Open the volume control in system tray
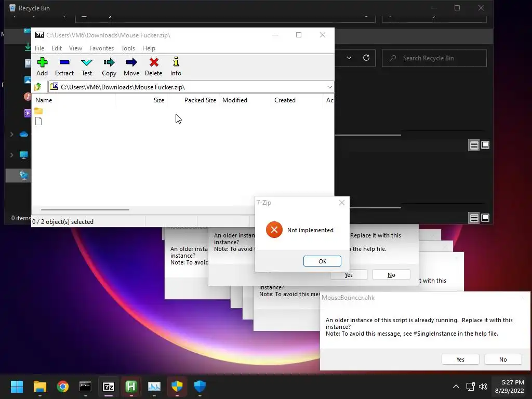Viewport: 532px width, 399px height. tap(483, 387)
